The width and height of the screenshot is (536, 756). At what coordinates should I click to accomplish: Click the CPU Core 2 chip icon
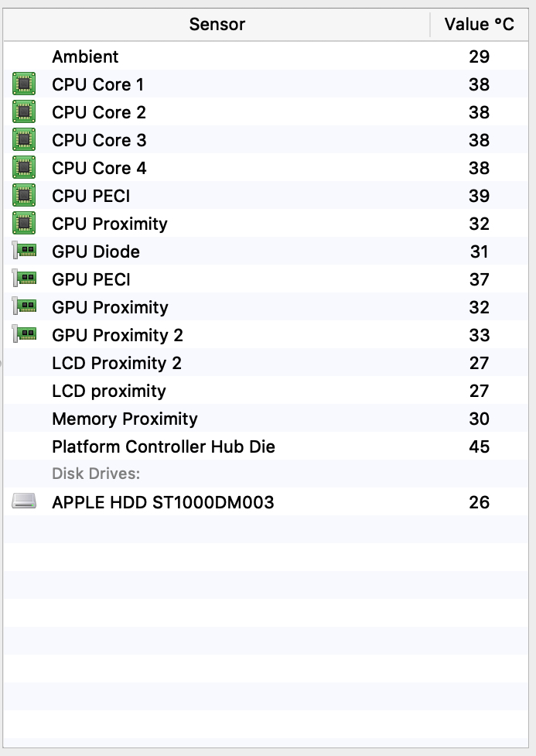(x=24, y=112)
